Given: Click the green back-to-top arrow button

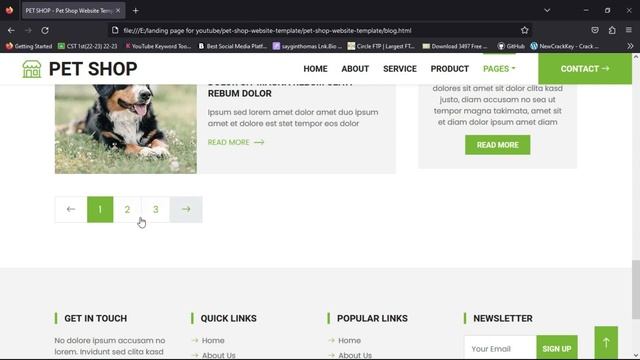Looking at the screenshot, I should click(x=606, y=342).
